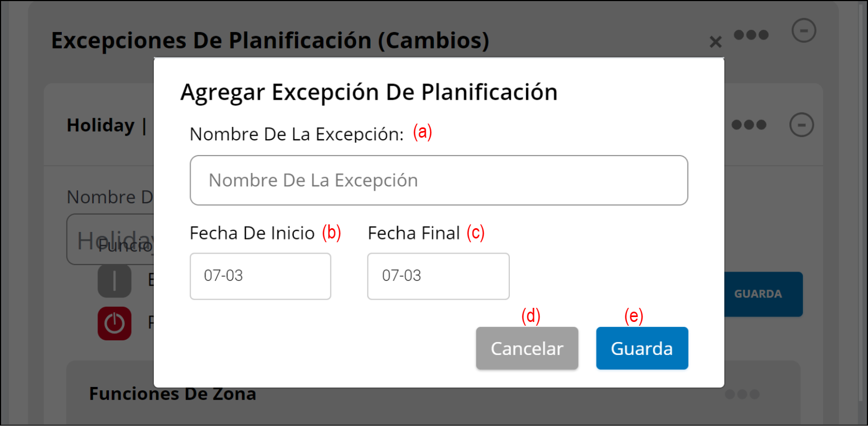The height and width of the screenshot is (426, 868).
Task: Open the Fecha De Inicio date field
Action: click(x=260, y=276)
